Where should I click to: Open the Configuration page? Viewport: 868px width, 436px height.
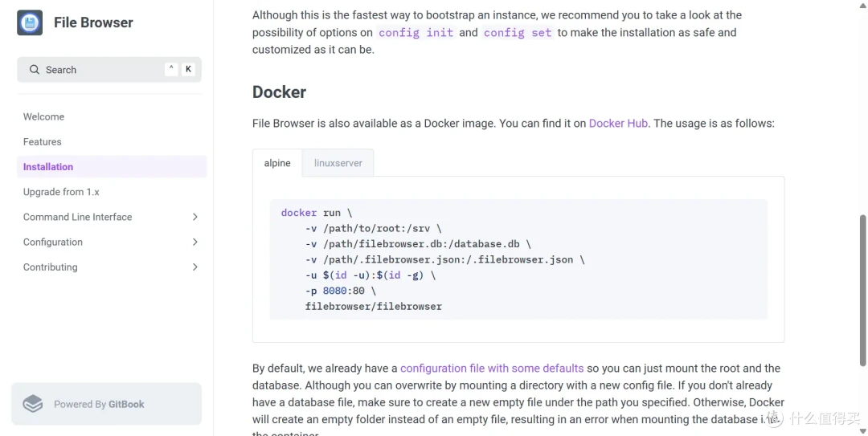point(52,242)
